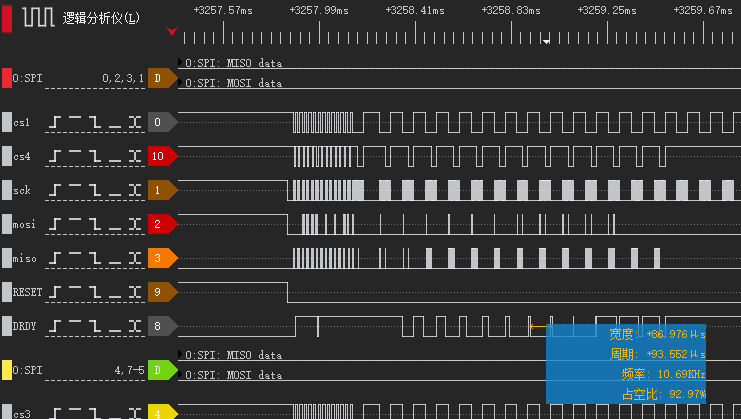Click the 10.69KHz frequency value in the measurement popup
Viewport: 741px width, 419px height.
pyautogui.click(x=681, y=375)
